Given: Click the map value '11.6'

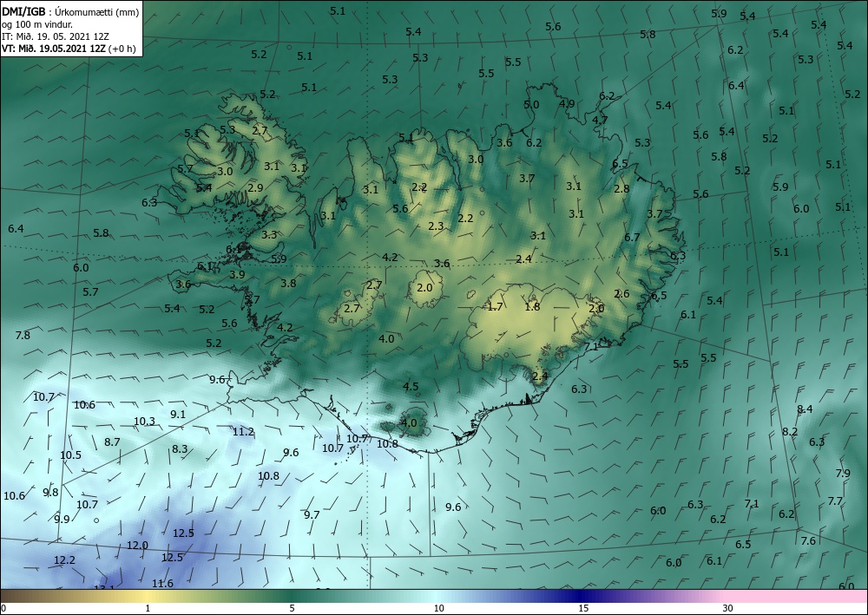Looking at the screenshot, I should click(162, 583).
